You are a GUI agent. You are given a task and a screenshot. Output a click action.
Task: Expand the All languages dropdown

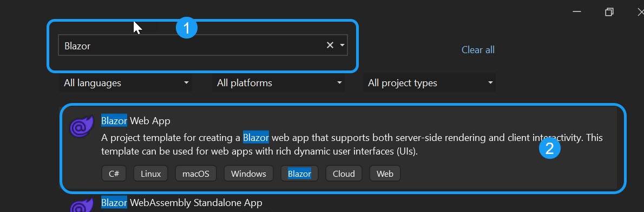click(x=126, y=83)
